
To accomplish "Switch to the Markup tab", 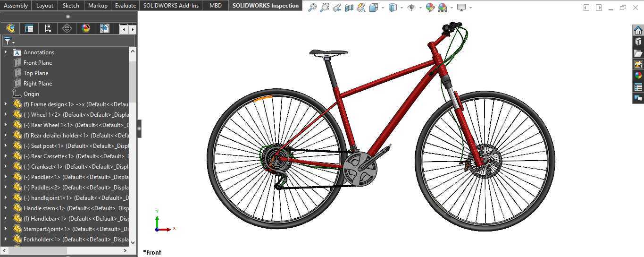I will [98, 6].
